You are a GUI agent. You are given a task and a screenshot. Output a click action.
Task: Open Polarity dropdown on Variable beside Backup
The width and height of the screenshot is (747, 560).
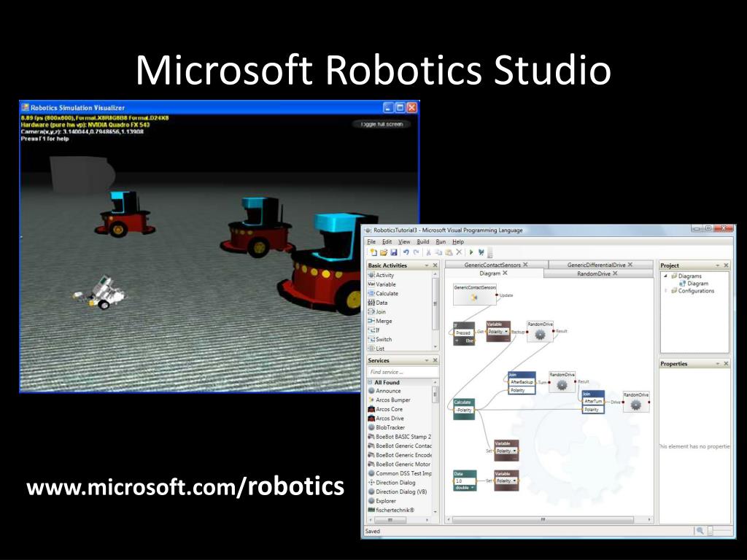[x=506, y=332]
